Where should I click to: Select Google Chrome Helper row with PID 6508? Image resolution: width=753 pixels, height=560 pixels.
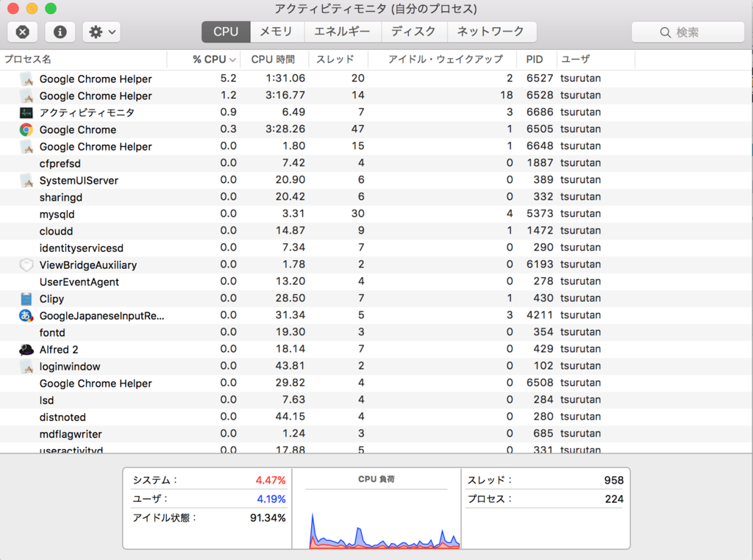[376, 383]
